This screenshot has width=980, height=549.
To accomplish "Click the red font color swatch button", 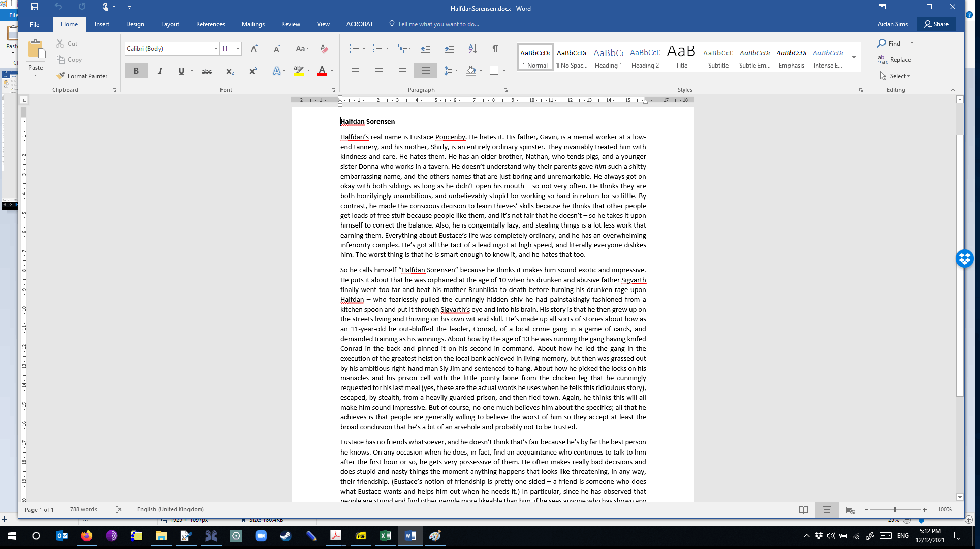I will click(322, 71).
